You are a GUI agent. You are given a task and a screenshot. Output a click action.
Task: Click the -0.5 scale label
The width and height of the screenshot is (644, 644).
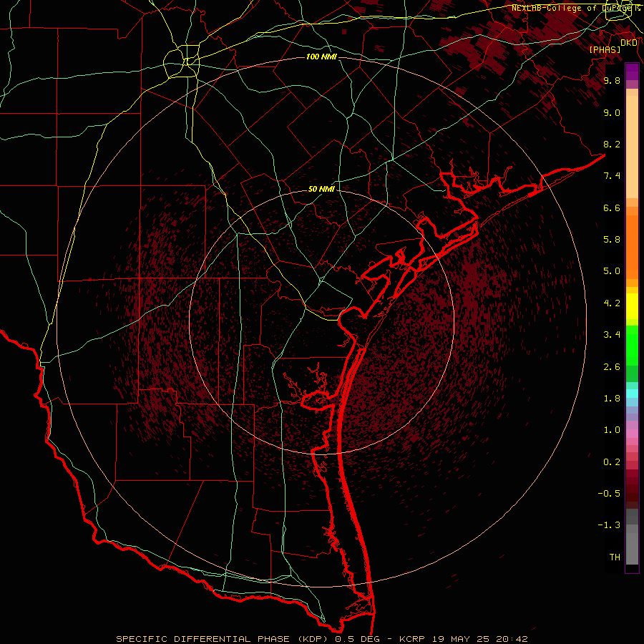pyautogui.click(x=609, y=493)
